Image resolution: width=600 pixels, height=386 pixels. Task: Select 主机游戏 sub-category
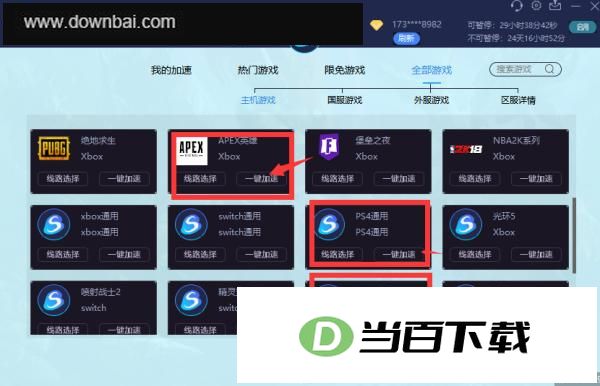click(258, 100)
